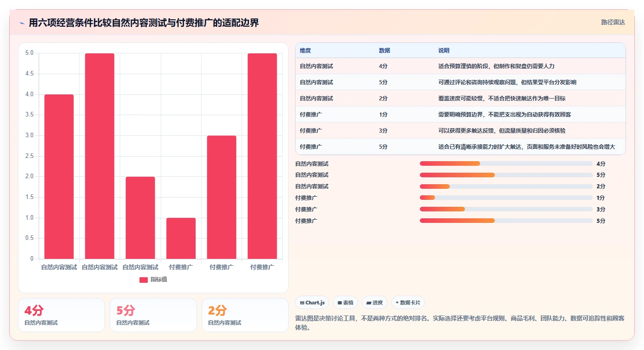Click the 路径雷达 label in the header
The height and width of the screenshot is (350, 644).
[613, 22]
